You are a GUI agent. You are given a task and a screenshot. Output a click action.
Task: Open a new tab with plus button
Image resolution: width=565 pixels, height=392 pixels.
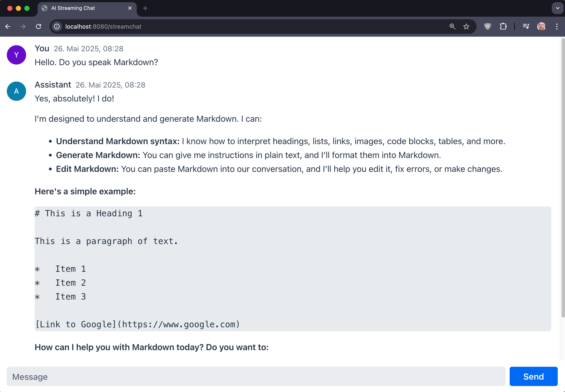click(145, 8)
